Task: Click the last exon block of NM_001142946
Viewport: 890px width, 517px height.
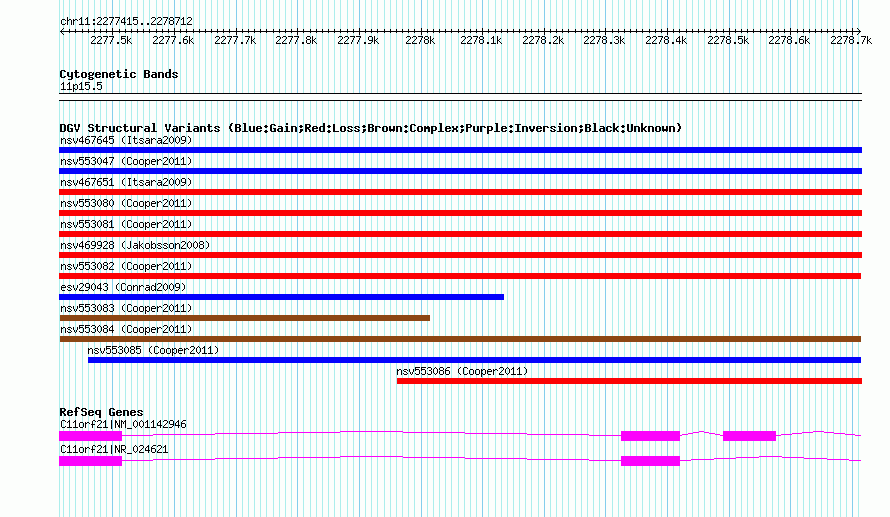Action: (x=749, y=436)
